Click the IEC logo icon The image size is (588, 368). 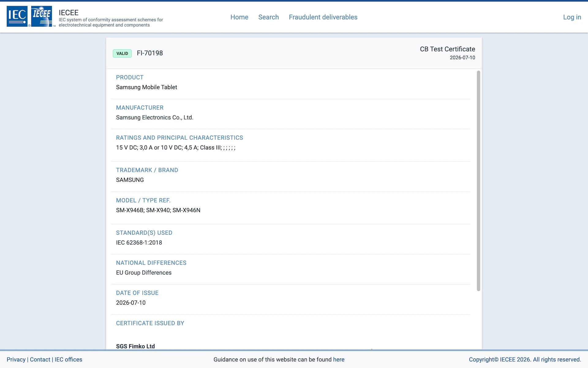coord(17,16)
